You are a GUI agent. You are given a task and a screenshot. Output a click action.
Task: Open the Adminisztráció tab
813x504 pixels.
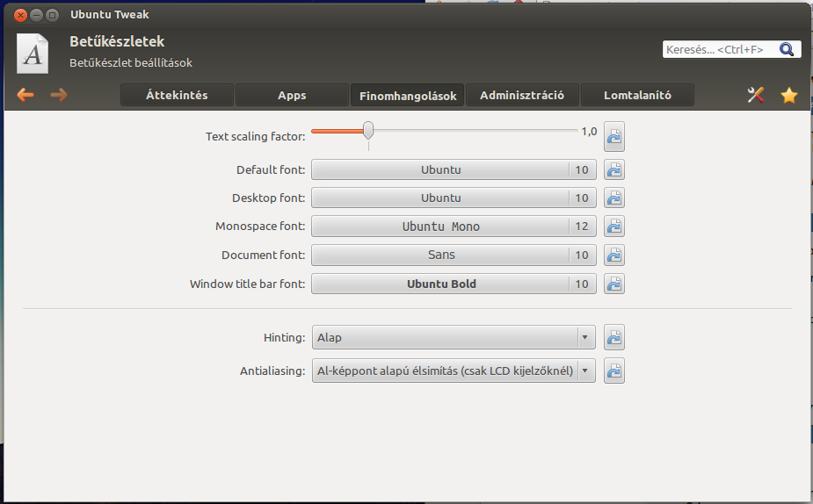point(522,96)
